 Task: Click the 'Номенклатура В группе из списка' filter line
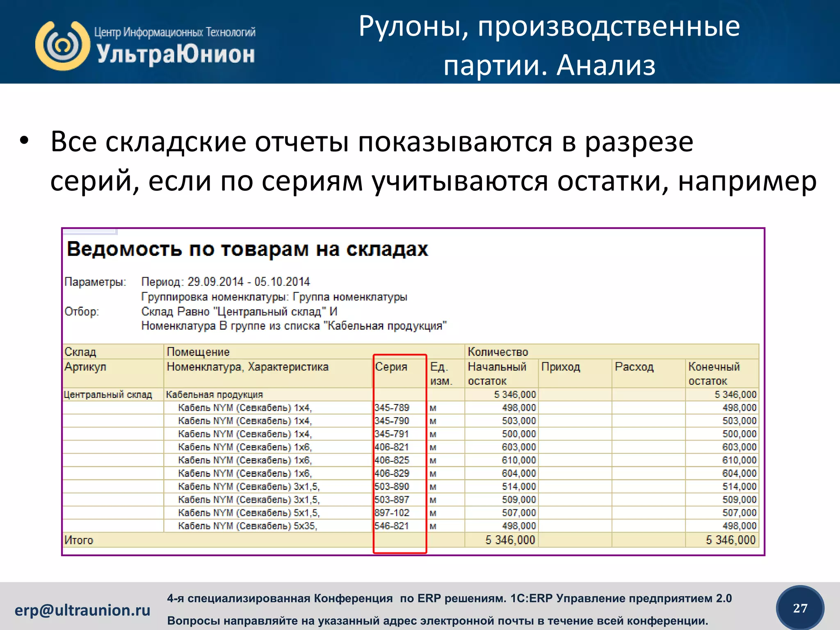294,326
